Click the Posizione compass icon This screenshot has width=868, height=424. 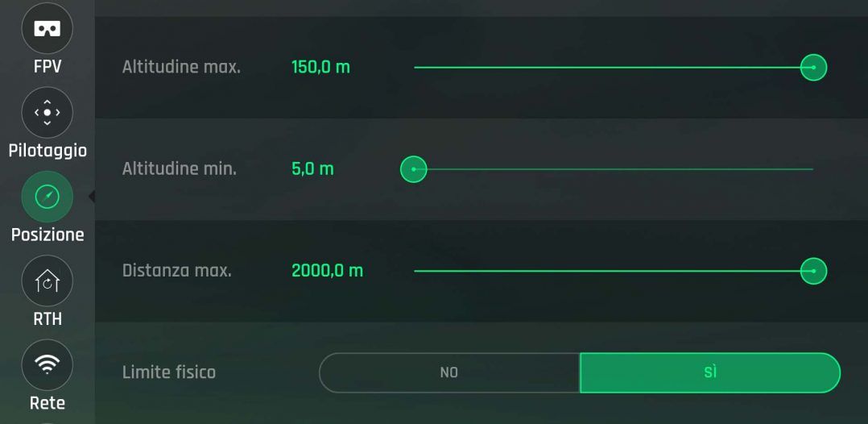(47, 197)
